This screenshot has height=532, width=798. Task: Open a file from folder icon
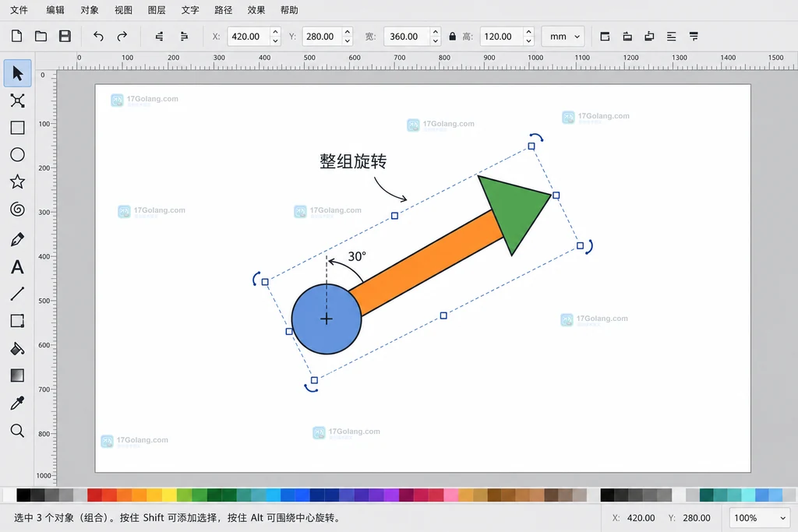[41, 36]
